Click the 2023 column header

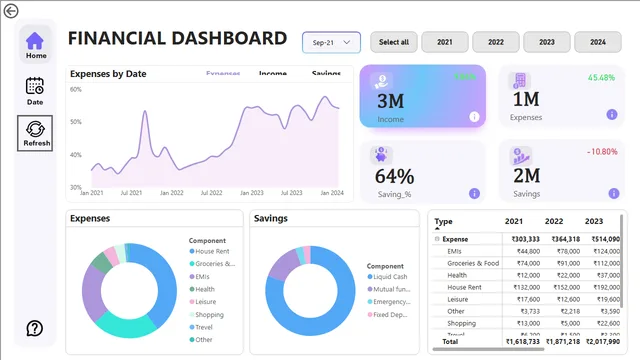tap(593, 221)
